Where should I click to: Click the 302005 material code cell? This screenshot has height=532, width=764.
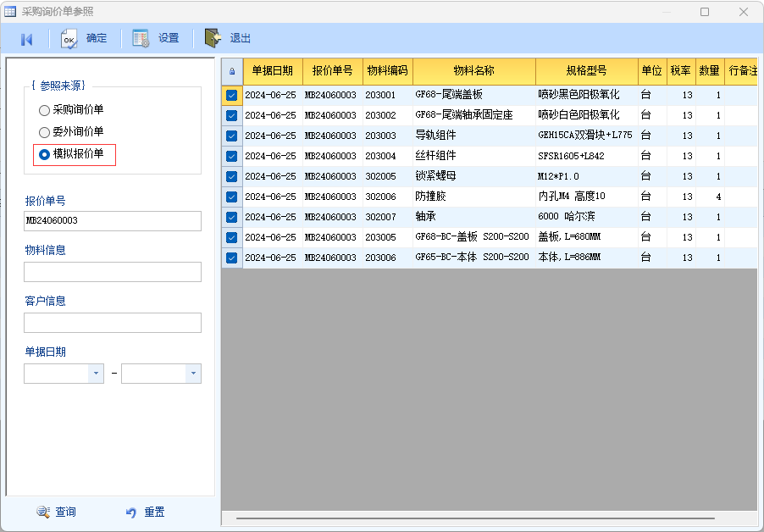click(388, 176)
